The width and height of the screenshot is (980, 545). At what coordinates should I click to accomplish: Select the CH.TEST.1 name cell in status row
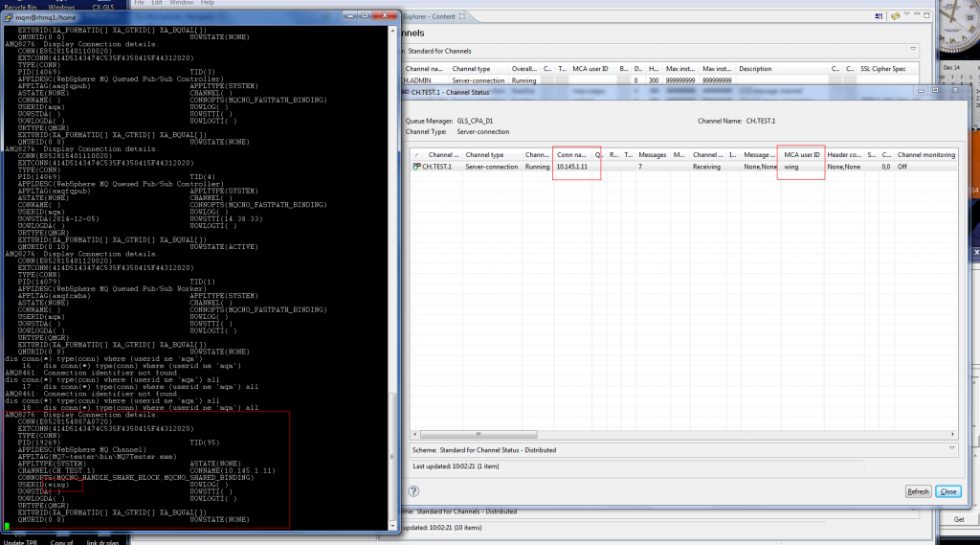point(436,167)
